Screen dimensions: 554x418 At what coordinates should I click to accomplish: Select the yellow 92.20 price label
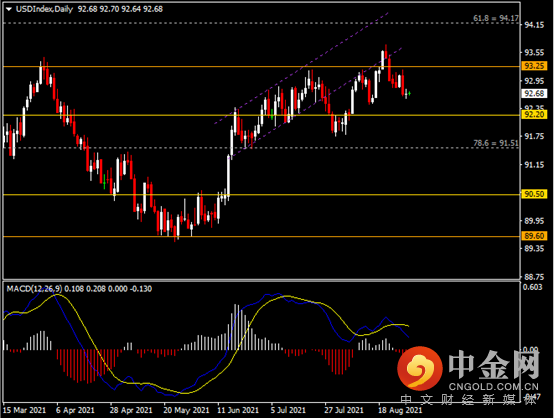534,114
